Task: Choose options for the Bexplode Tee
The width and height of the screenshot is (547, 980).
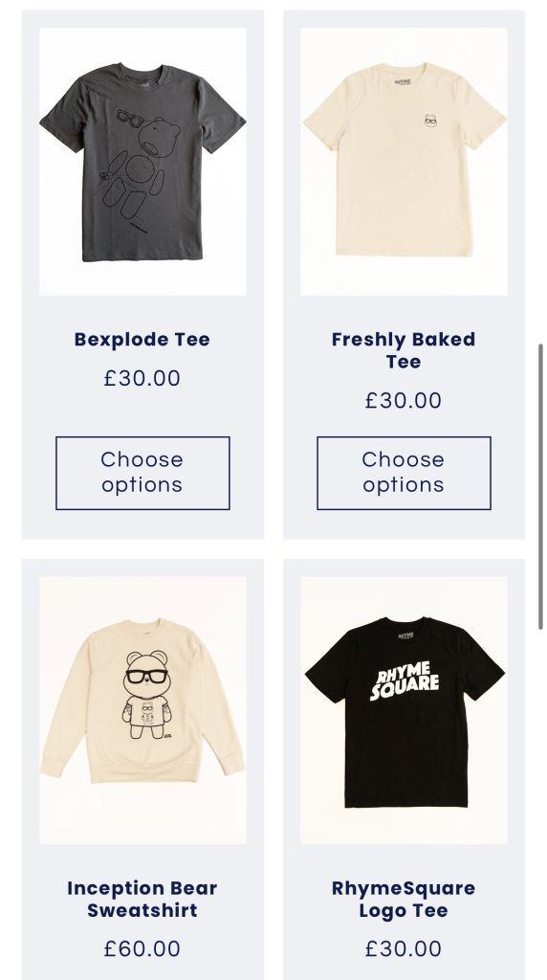Action: (142, 473)
